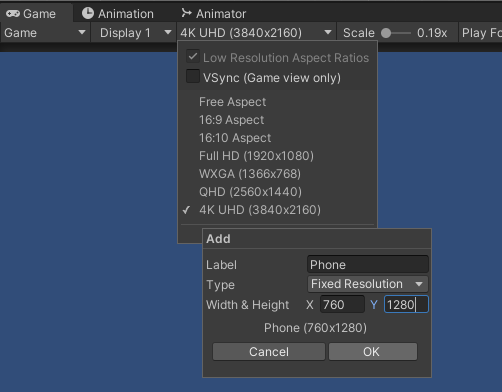
Task: Click the Phone (760x1280) preview text
Action: [x=315, y=328]
